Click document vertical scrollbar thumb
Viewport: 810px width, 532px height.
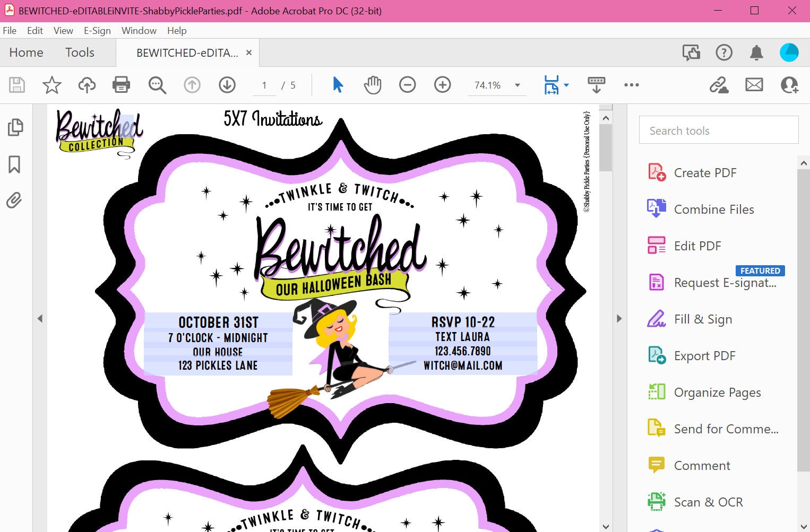[606, 148]
